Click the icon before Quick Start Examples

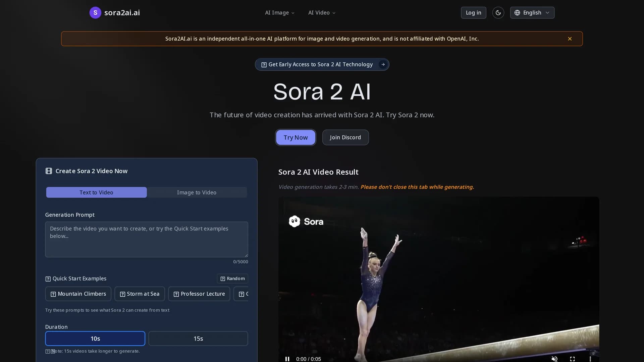coord(48,279)
